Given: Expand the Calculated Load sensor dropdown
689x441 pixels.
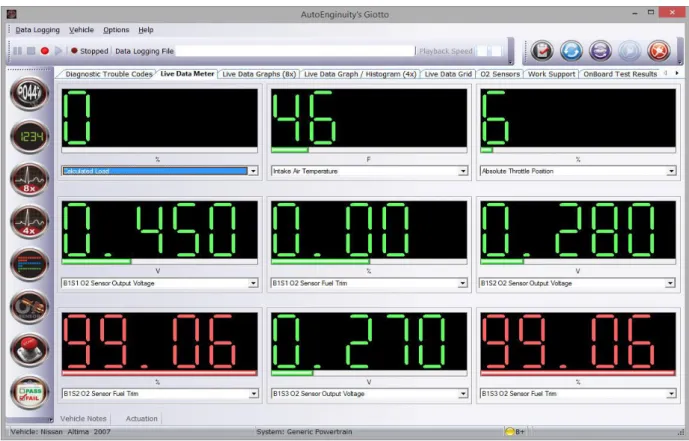Looking at the screenshot, I should 253,171.
